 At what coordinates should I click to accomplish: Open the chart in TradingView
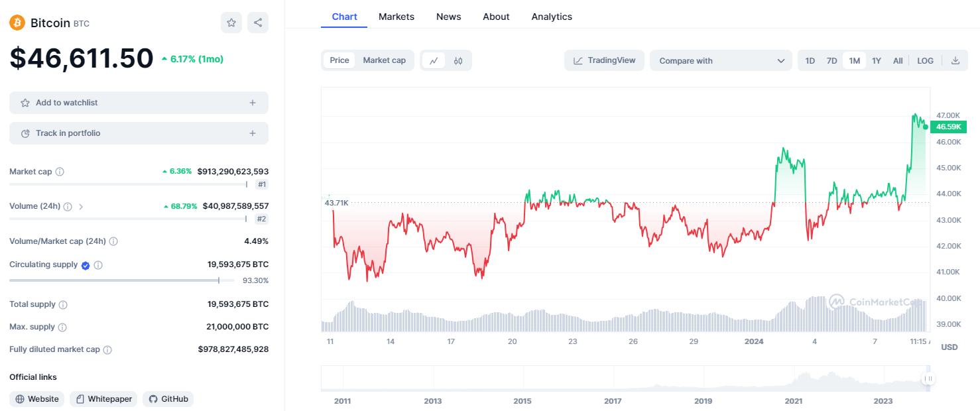point(604,60)
